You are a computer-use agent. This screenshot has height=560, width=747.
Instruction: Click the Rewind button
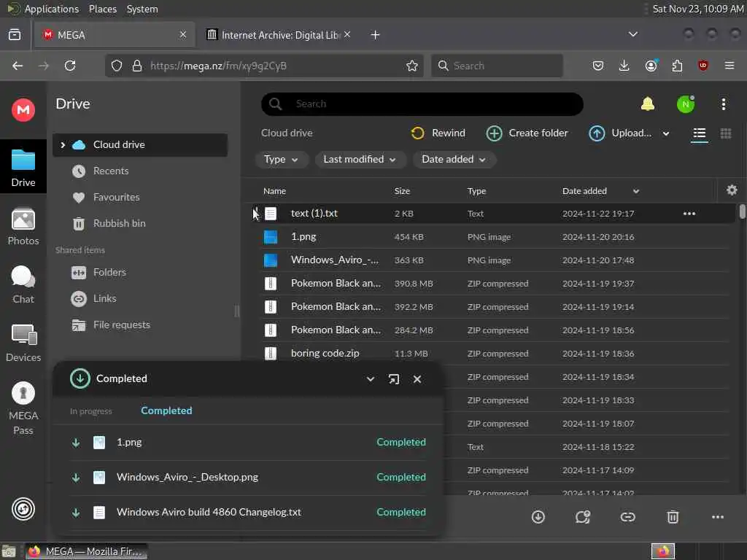point(438,133)
